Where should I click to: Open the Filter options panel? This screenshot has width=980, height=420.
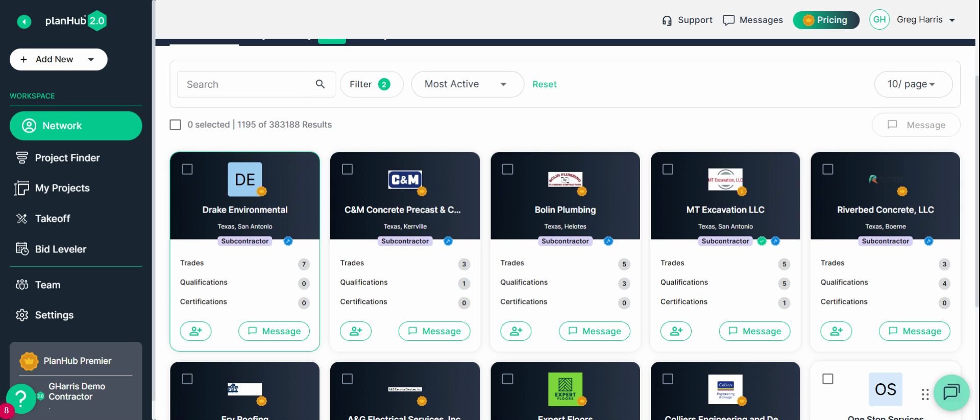coord(372,84)
